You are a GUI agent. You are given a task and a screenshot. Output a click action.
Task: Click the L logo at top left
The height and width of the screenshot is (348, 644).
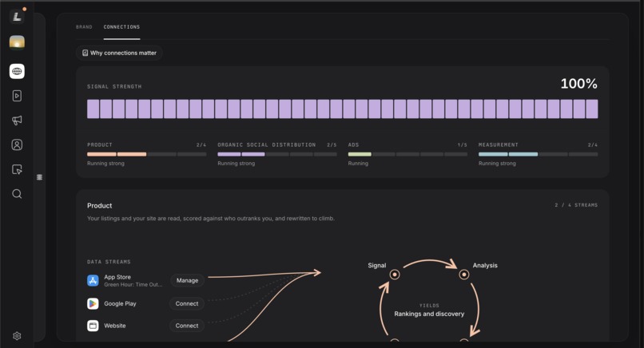pos(17,17)
